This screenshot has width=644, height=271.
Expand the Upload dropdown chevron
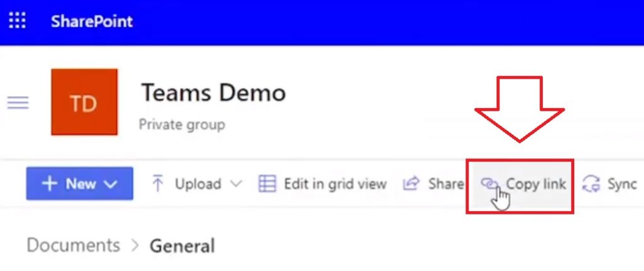point(235,184)
